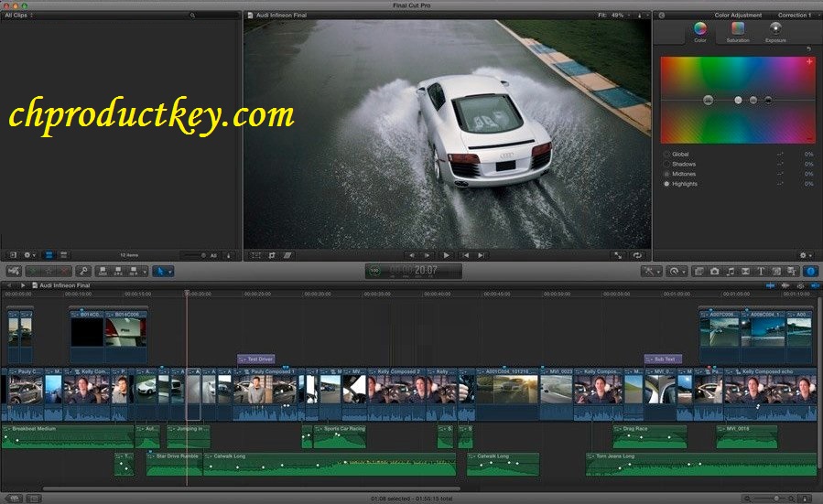
Task: Switch browser to list view
Action: point(63,255)
